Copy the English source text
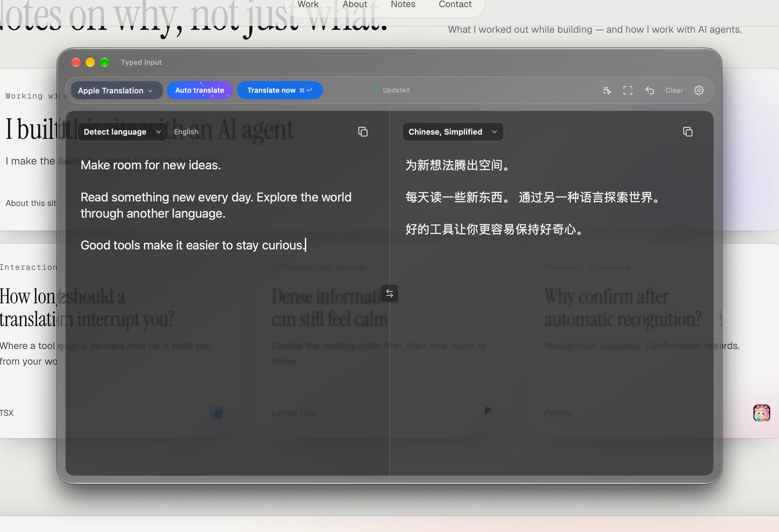 click(x=363, y=132)
